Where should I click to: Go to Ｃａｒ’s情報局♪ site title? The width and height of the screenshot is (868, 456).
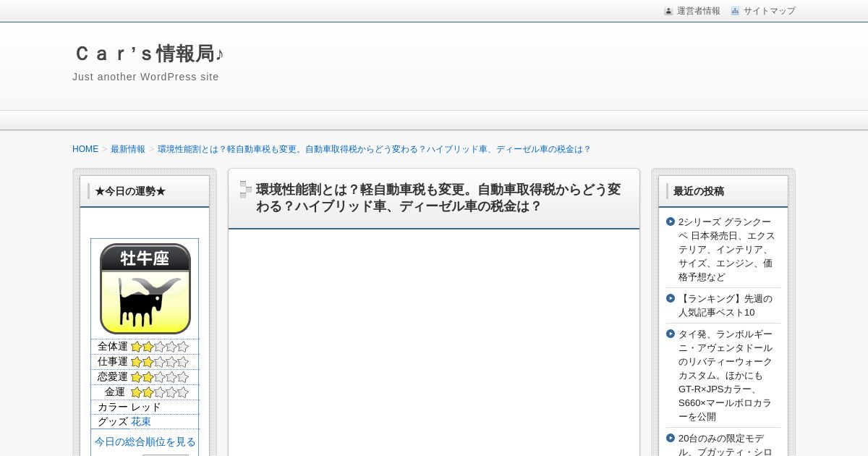click(x=148, y=54)
